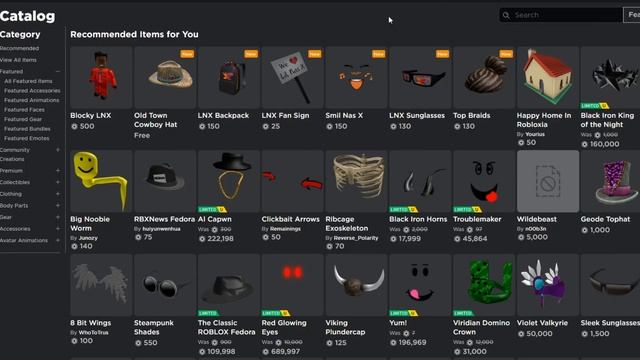Open the Old Town Cowboy Hat thumbnail
The height and width of the screenshot is (360, 640).
165,77
